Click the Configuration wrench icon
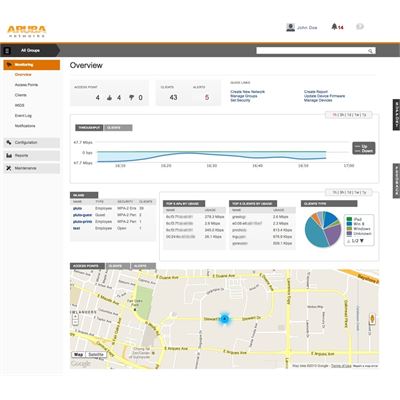The width and height of the screenshot is (400, 400). [9, 142]
